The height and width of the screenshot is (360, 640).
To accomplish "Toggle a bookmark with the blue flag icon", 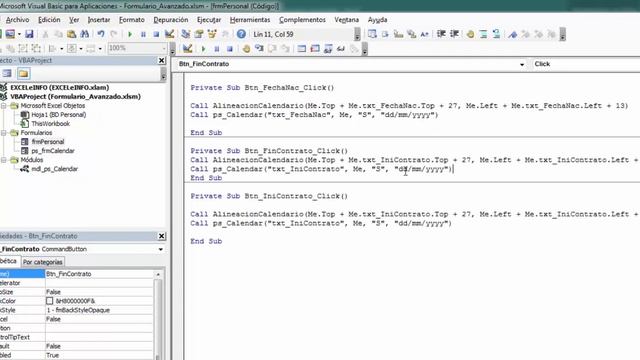I will pyautogui.click(x=513, y=34).
